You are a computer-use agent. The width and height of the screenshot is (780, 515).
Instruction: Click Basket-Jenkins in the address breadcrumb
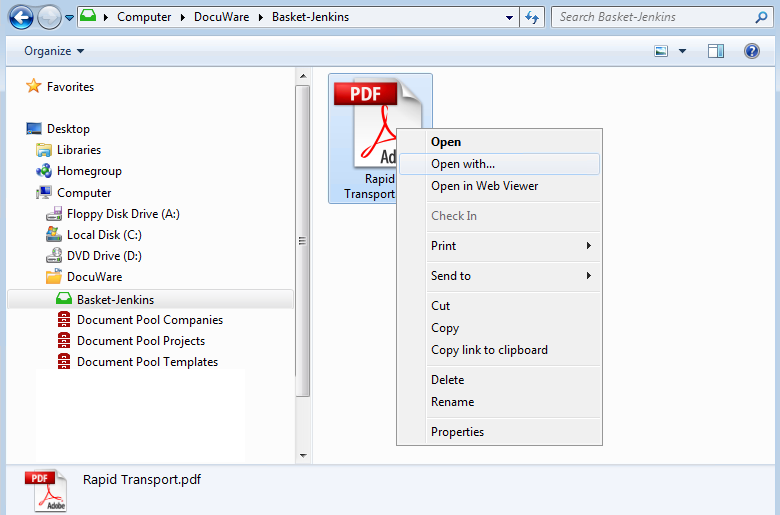pyautogui.click(x=310, y=17)
